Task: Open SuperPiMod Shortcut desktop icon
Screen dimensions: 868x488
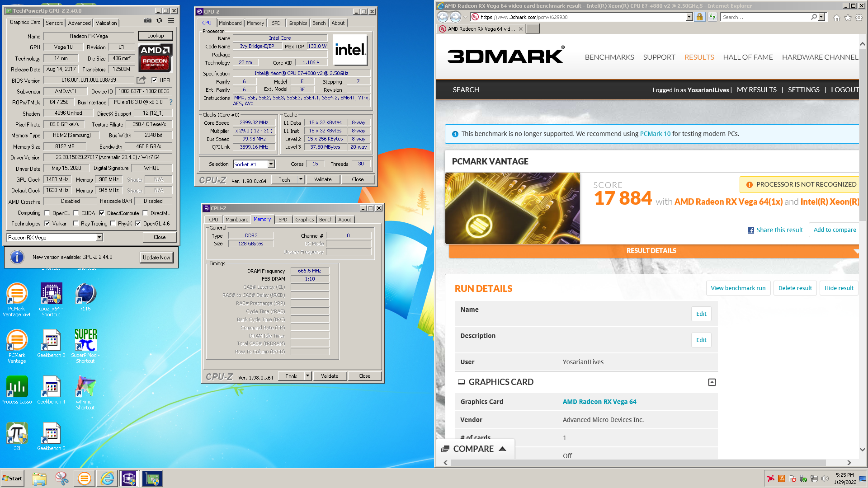Action: point(85,347)
